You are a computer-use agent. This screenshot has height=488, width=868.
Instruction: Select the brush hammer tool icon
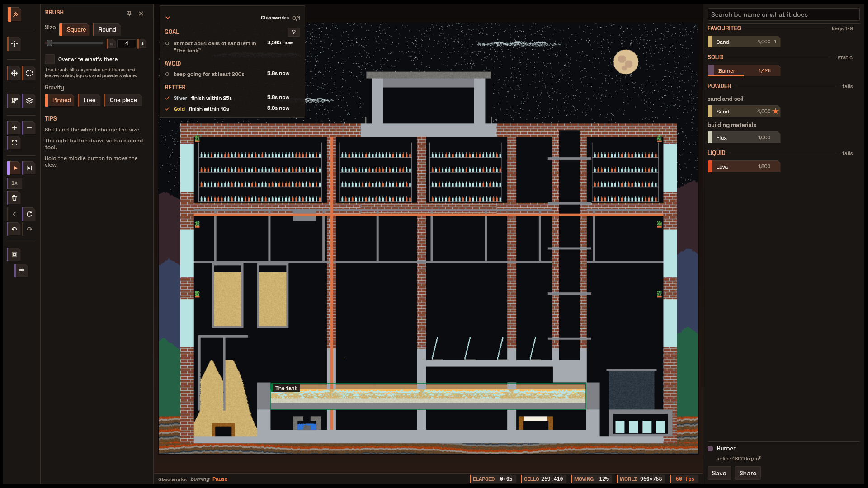pos(14,14)
